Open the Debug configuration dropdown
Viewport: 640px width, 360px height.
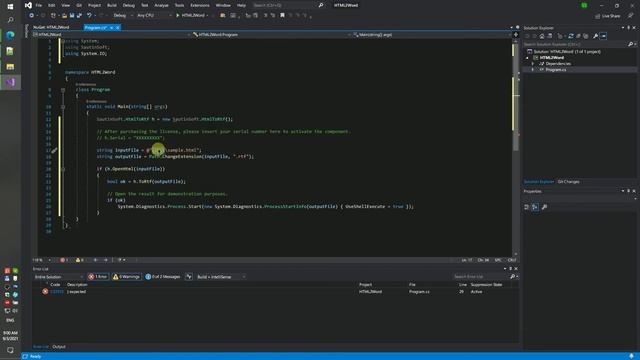[122, 16]
